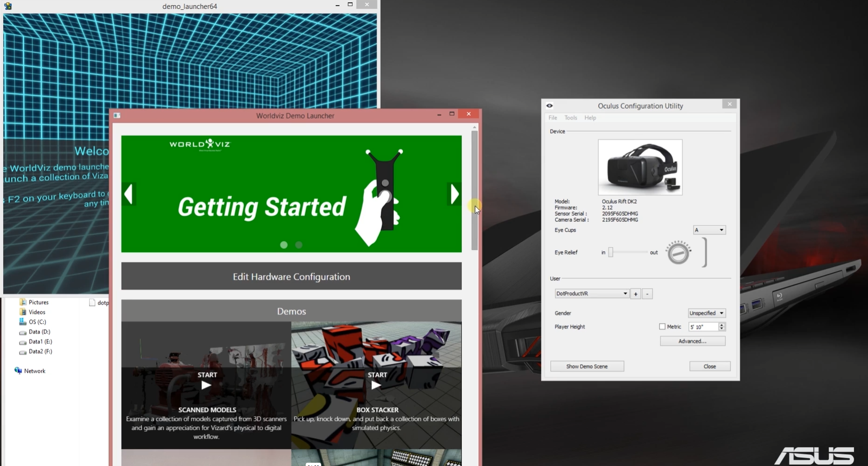Click the Sensor Serial value 2095F605DHMG
The height and width of the screenshot is (466, 868).
coord(620,213)
